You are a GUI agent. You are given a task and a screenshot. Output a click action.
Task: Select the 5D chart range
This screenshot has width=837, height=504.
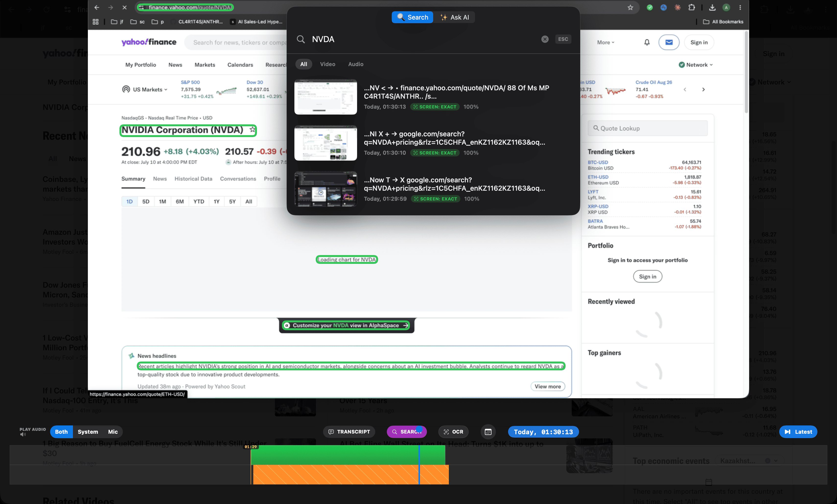click(146, 201)
